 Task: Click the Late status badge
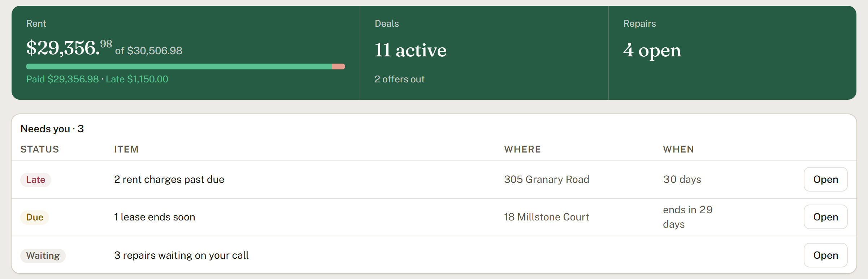click(36, 180)
